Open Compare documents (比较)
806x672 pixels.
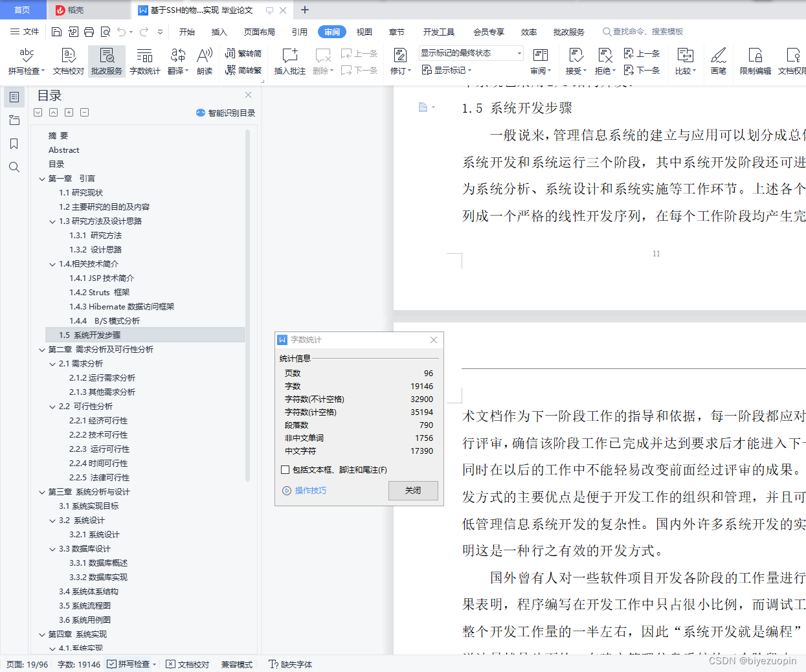(685, 62)
